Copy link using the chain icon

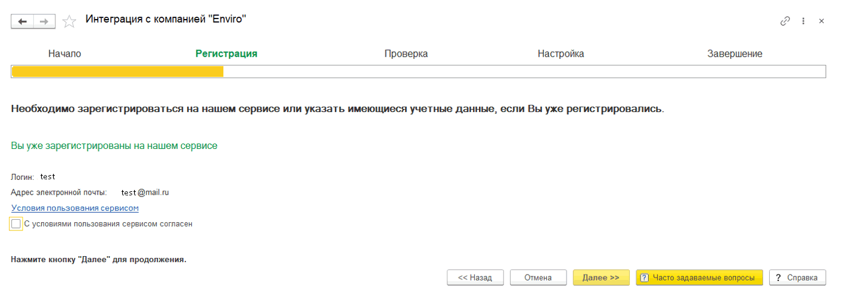[x=785, y=21]
